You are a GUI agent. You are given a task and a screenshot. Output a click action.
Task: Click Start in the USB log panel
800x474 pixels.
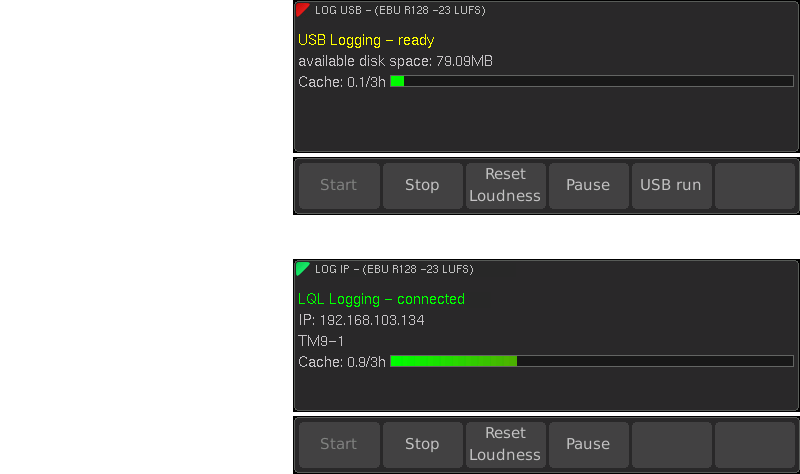(x=339, y=186)
